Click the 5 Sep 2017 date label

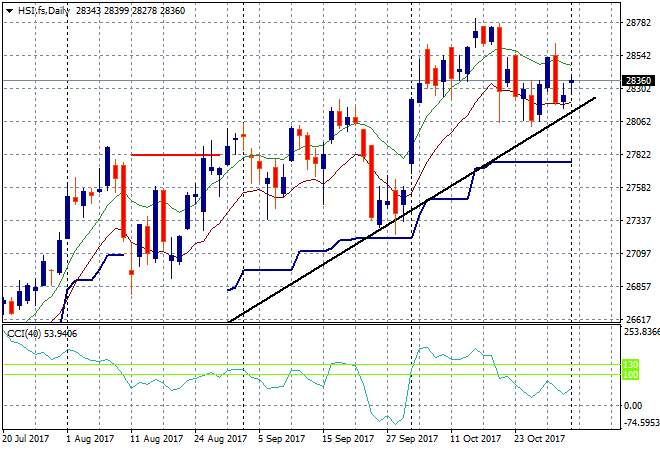point(281,439)
